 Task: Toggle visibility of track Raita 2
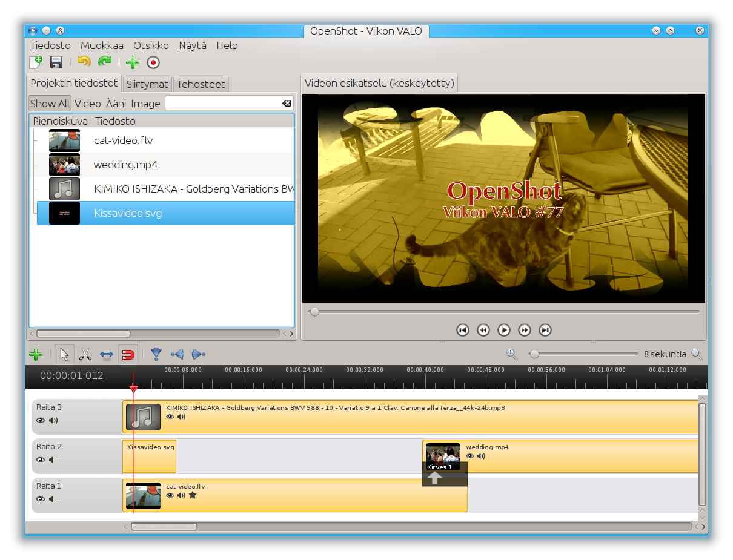(41, 460)
